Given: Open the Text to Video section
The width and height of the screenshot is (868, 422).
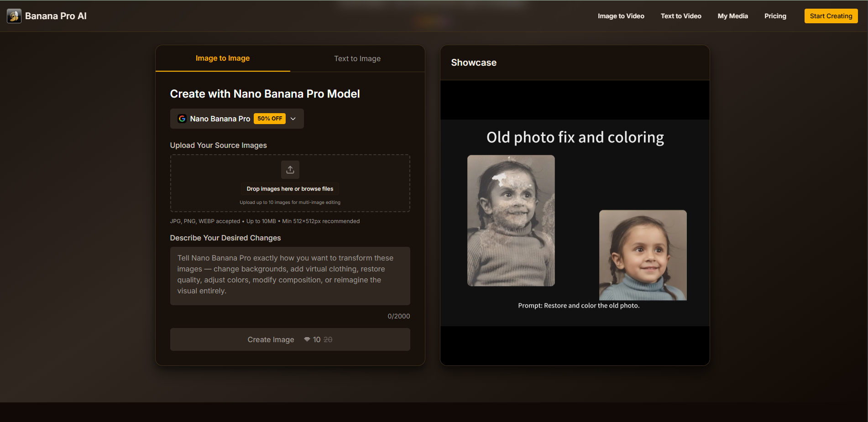Looking at the screenshot, I should [x=680, y=16].
